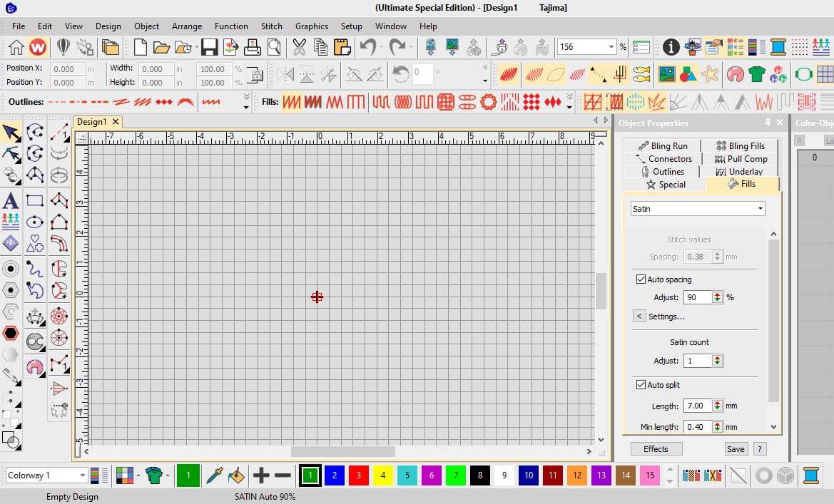Click the canvas horizontal scrollbar thumb
The image size is (834, 504).
pos(343,451)
